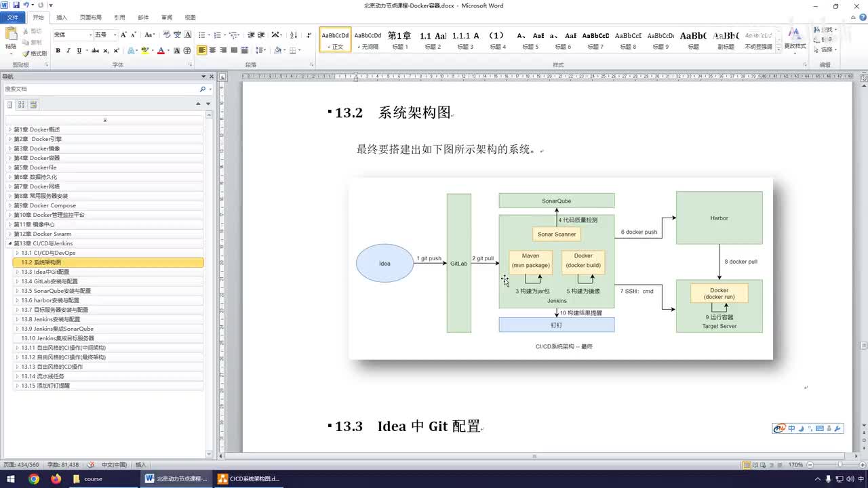
Task: Insert a numbered list
Action: [218, 35]
